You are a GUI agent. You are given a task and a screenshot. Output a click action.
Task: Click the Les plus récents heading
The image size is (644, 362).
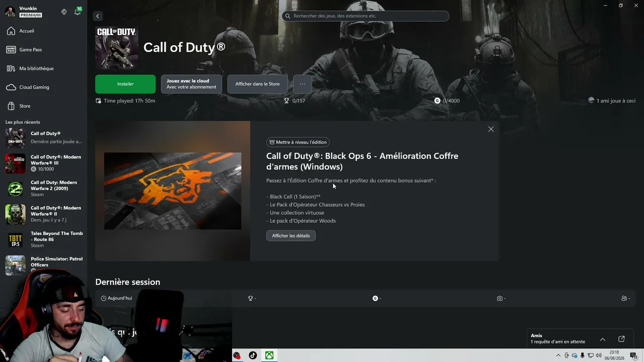point(23,122)
